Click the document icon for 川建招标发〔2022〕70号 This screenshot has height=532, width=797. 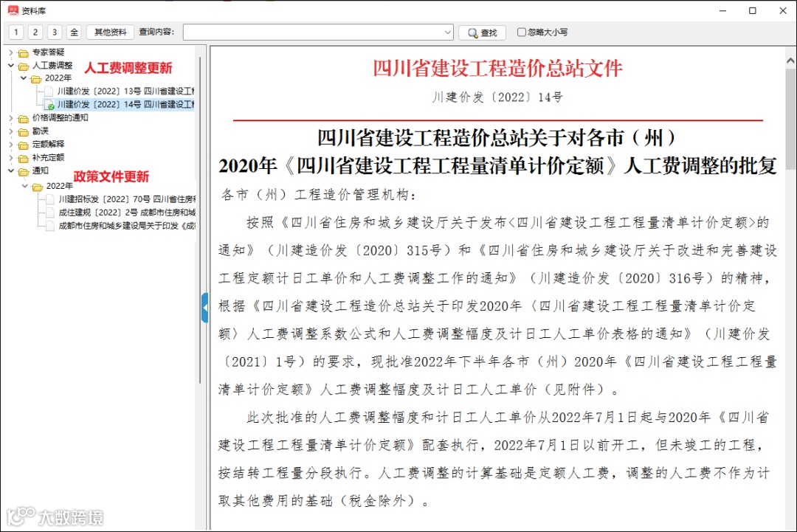[50, 199]
